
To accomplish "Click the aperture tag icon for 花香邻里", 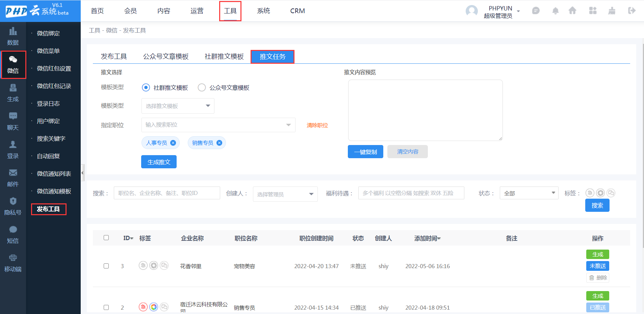I will tap(154, 266).
